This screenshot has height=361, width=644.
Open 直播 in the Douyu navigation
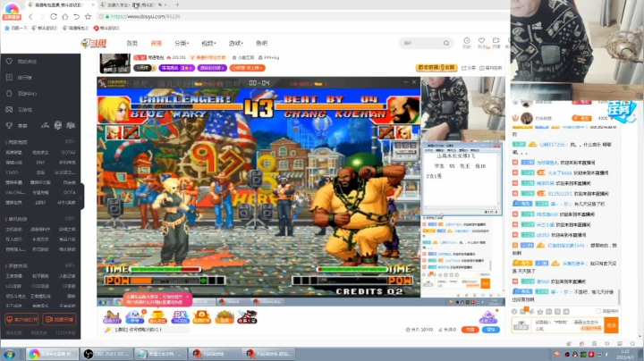(156, 43)
